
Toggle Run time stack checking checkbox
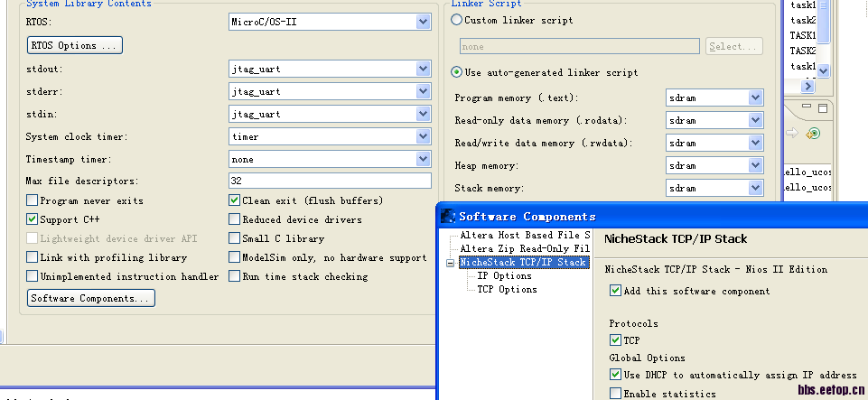pyautogui.click(x=234, y=276)
